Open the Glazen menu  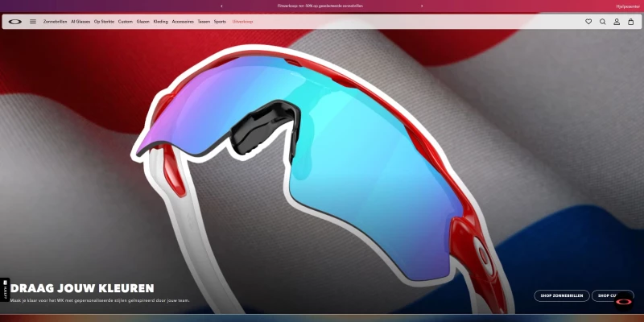[143, 22]
